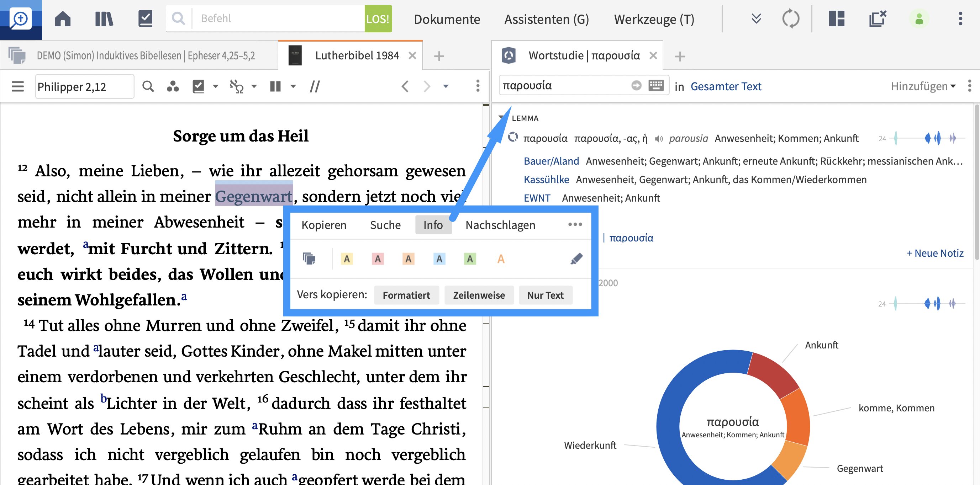Viewport: 980px width, 485px height.
Task: Open the Bible panel three-dot menu
Action: (x=478, y=86)
